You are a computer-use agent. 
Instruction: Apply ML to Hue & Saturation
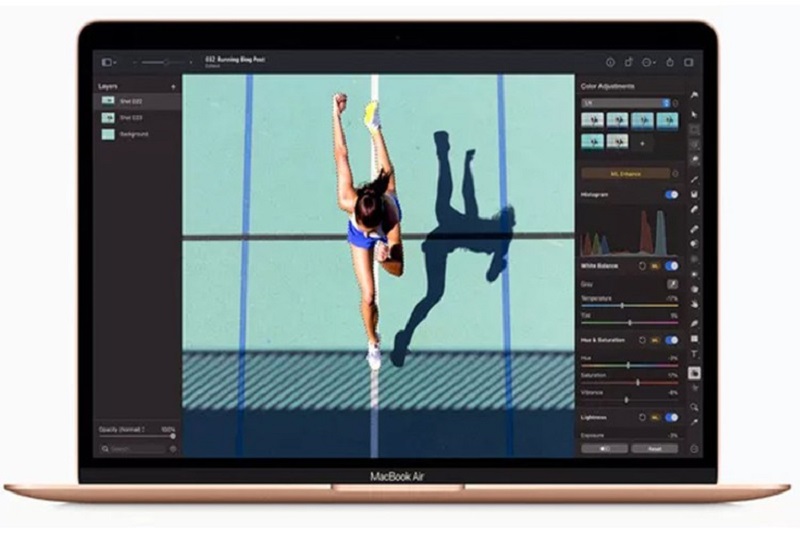[x=655, y=340]
